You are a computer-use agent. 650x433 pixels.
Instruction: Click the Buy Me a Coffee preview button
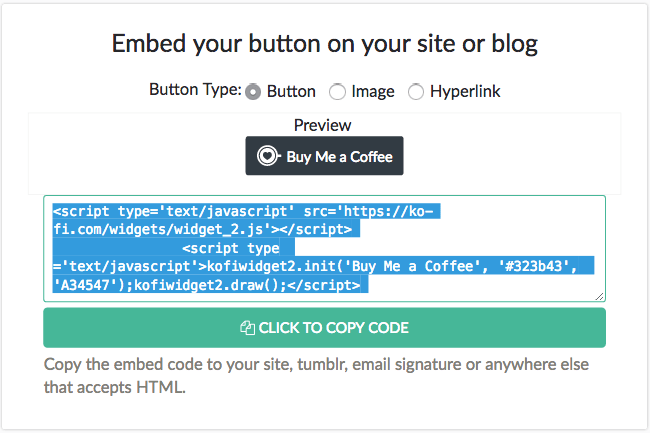point(324,156)
